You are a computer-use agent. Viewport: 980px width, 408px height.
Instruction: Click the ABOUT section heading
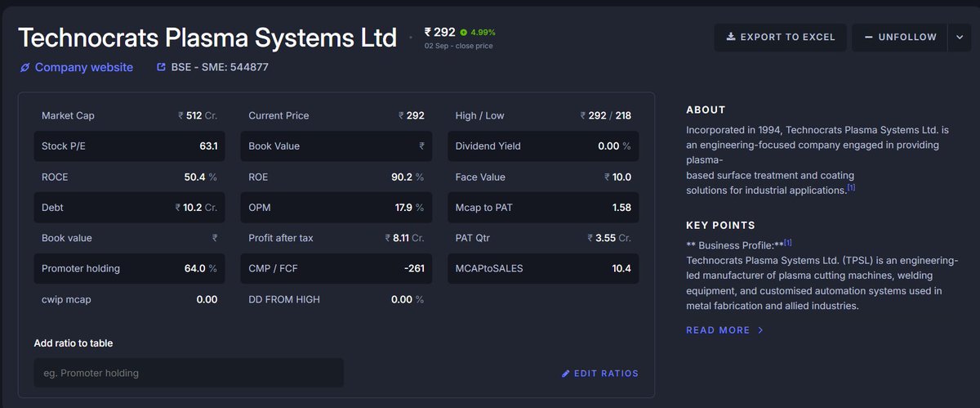pos(706,110)
